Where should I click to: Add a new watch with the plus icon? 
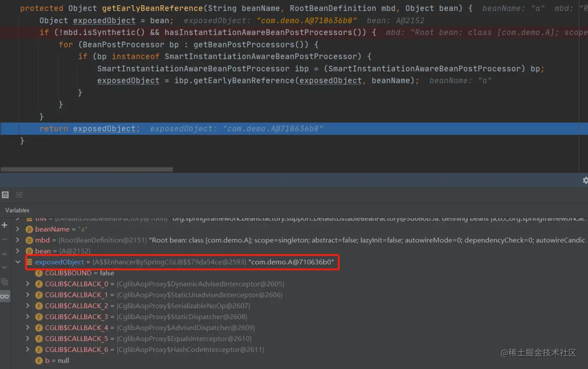click(5, 225)
